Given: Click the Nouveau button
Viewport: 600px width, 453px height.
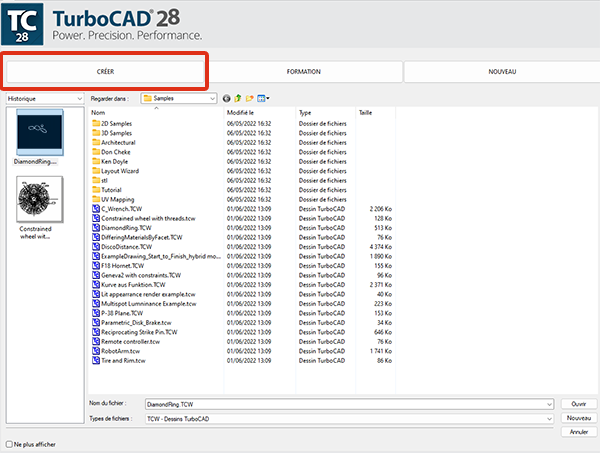Looking at the screenshot, I should [x=579, y=418].
